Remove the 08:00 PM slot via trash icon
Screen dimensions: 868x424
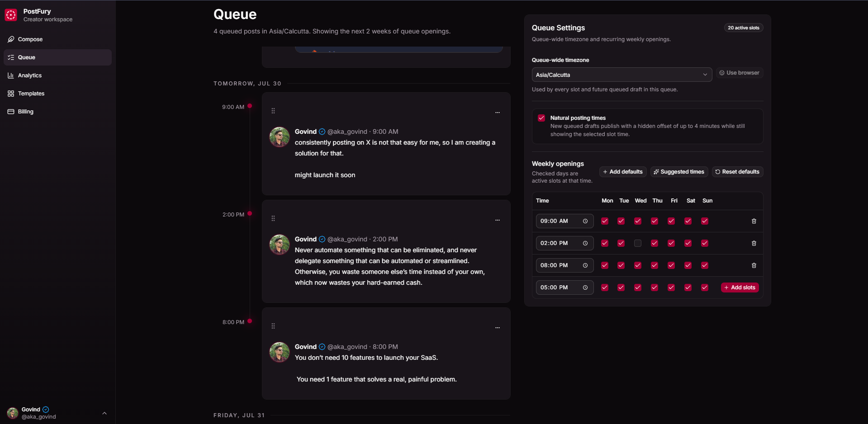[x=754, y=265]
